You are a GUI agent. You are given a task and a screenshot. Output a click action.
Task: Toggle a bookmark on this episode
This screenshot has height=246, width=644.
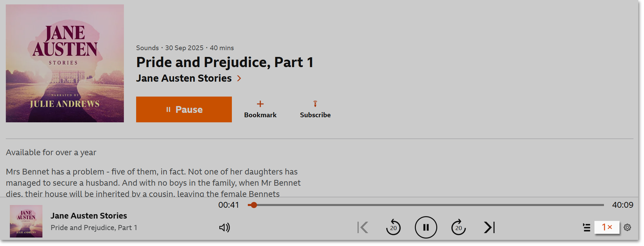[x=260, y=108]
